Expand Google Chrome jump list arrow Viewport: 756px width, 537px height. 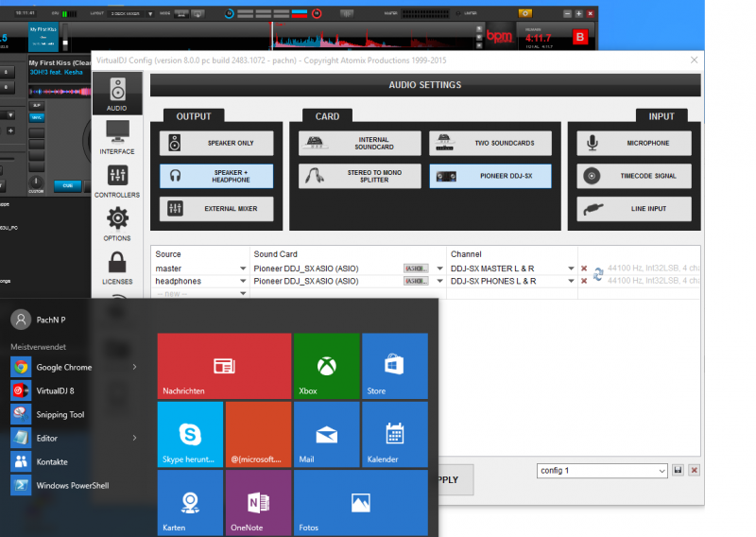pyautogui.click(x=134, y=367)
